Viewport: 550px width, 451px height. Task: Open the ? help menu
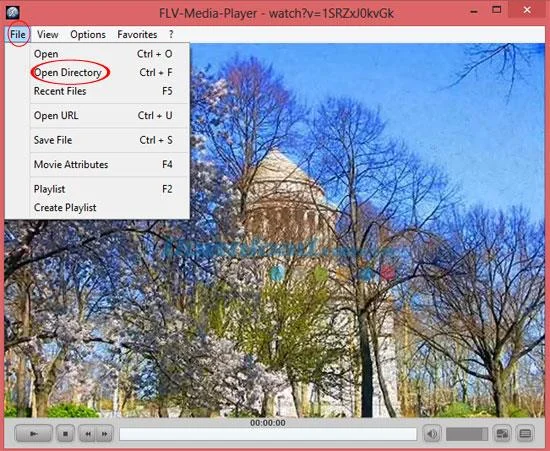point(171,34)
